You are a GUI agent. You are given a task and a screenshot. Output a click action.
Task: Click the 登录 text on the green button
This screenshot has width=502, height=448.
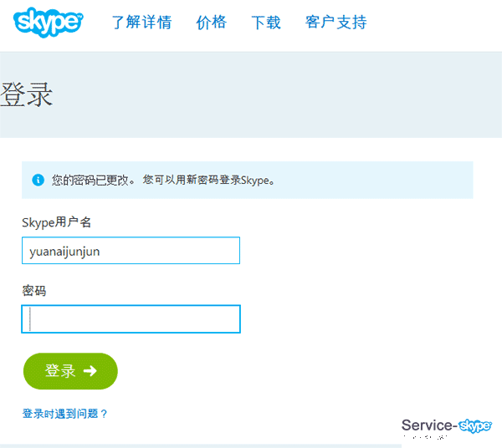point(60,371)
